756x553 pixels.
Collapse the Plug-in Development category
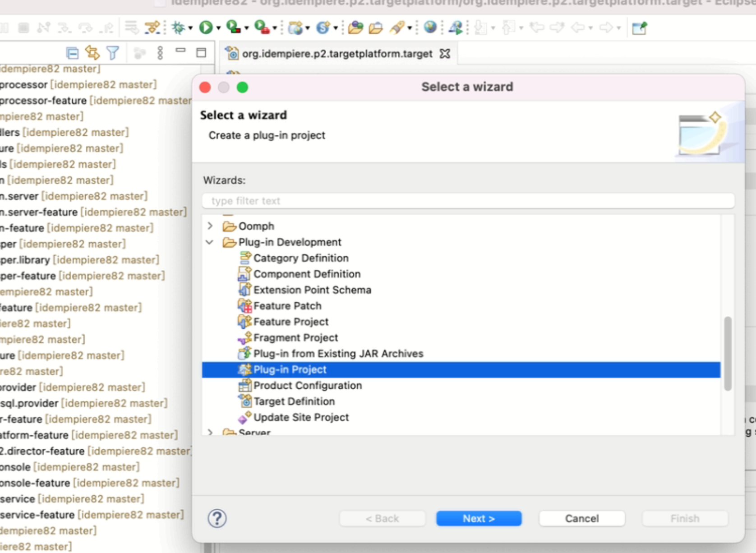click(x=209, y=242)
